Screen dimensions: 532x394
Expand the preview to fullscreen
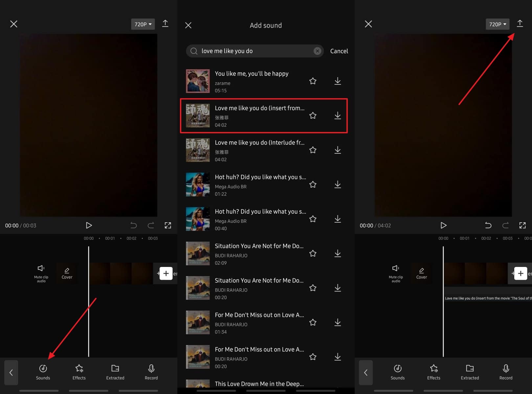tap(168, 225)
